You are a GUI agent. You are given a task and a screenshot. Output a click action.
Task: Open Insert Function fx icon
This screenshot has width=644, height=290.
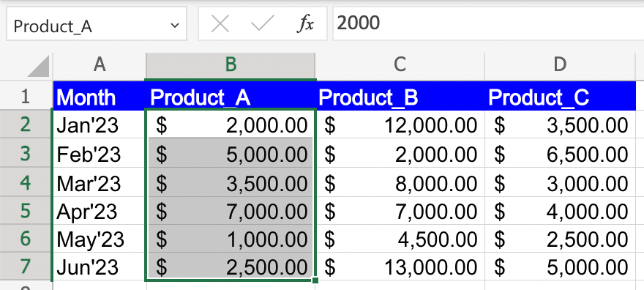pos(305,25)
